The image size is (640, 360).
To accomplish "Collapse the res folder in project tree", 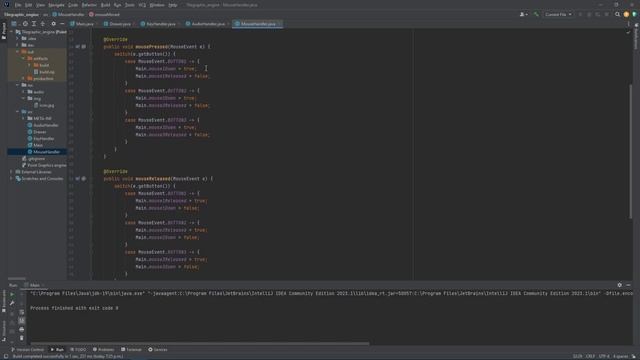I will (x=18, y=85).
